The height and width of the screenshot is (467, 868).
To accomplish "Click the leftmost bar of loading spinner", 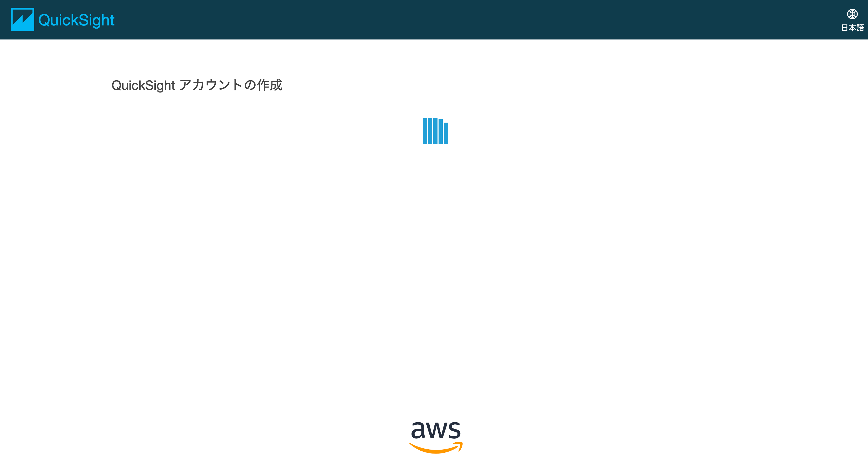I will click(425, 131).
